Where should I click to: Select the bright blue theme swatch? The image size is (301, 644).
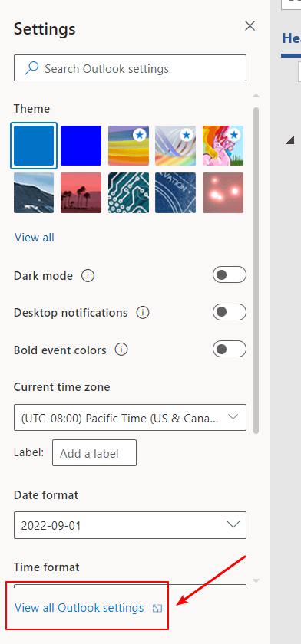81,146
